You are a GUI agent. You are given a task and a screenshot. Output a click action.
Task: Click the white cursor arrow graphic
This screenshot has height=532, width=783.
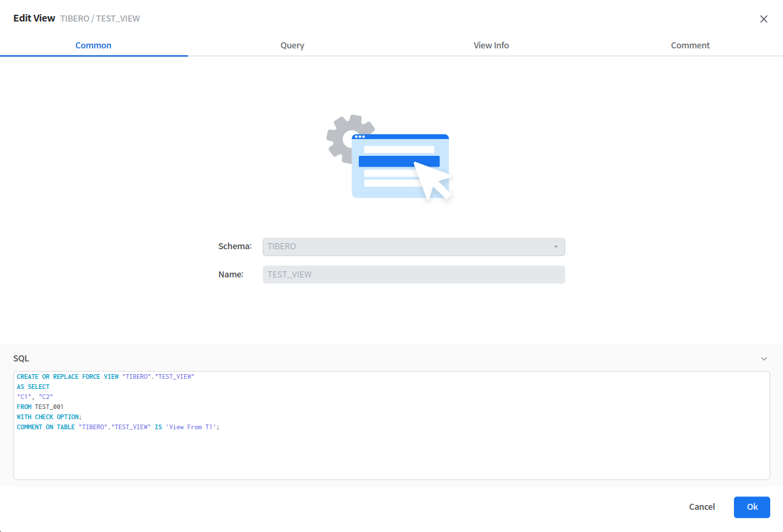click(431, 180)
